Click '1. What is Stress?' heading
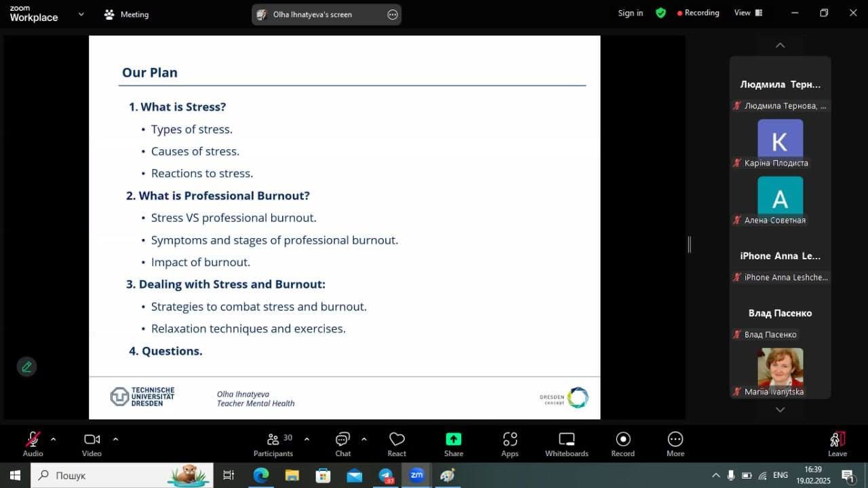Viewport: 868px width, 488px height. tap(178, 107)
